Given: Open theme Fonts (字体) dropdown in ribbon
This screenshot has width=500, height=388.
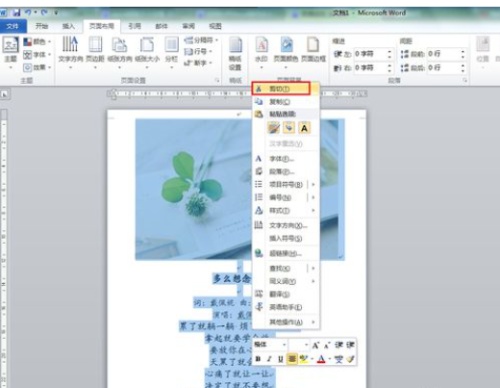Looking at the screenshot, I should click(x=37, y=54).
